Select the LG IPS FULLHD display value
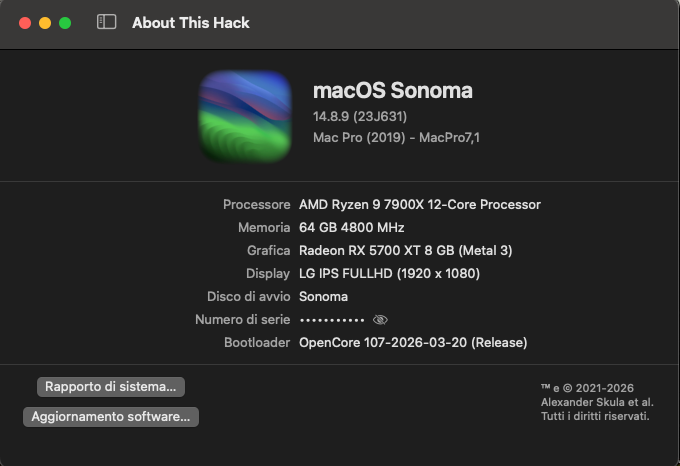This screenshot has height=466, width=680. pyautogui.click(x=389, y=274)
